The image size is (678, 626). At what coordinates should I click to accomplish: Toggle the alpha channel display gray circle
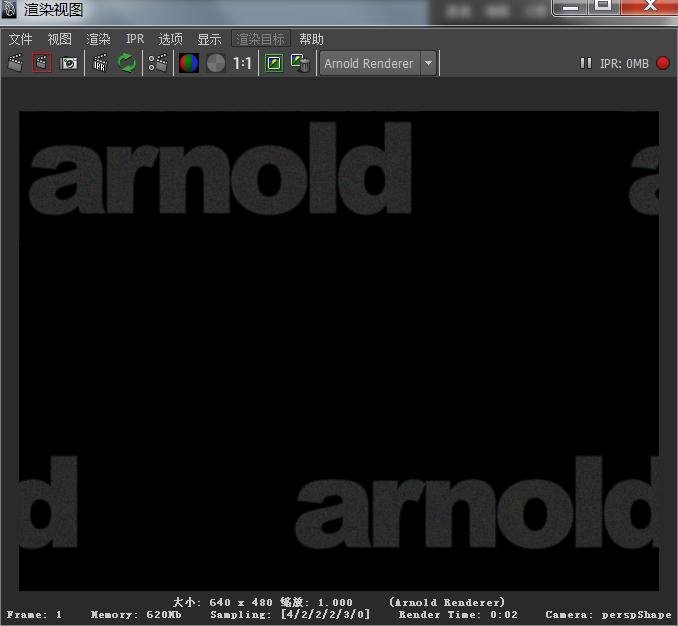click(216, 63)
